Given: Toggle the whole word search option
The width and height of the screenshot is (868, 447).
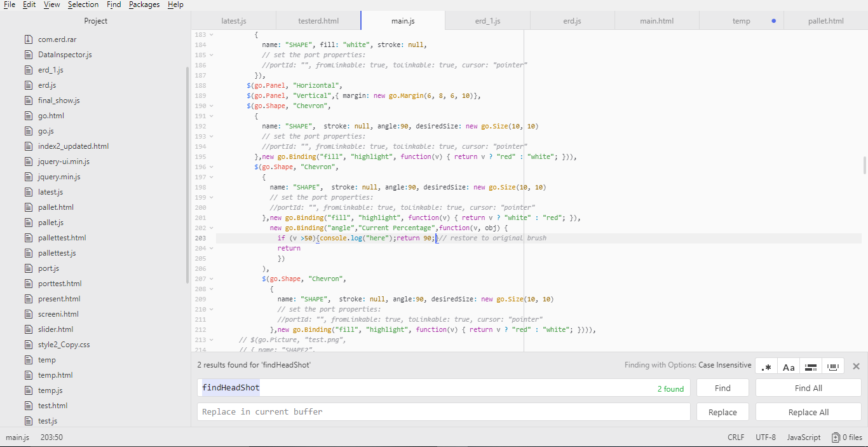Looking at the screenshot, I should (832, 367).
